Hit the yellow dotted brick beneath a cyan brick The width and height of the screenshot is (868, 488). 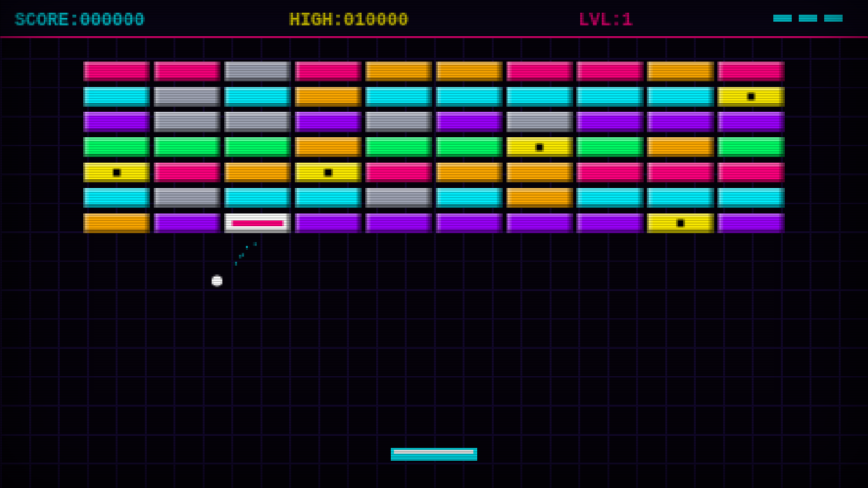[x=681, y=223]
